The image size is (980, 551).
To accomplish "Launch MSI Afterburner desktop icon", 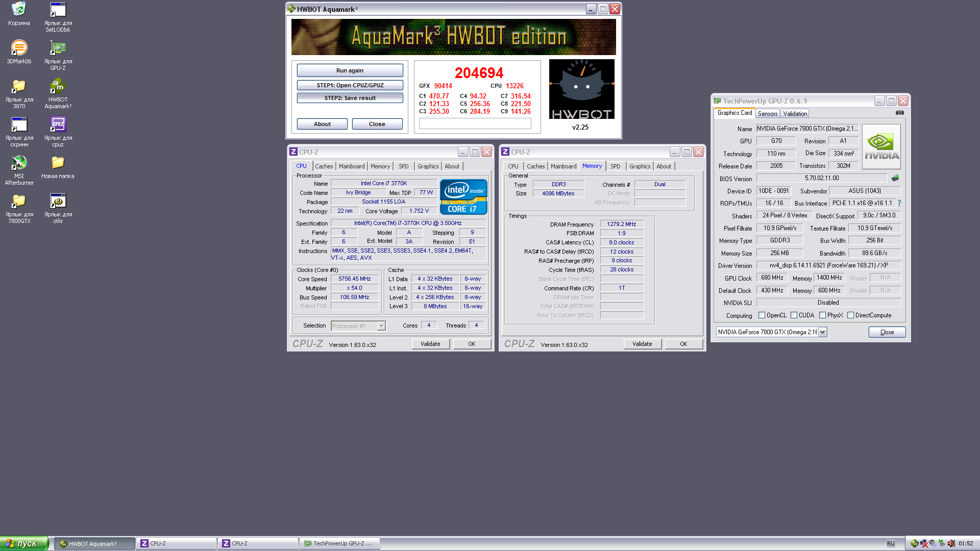I will coord(19,169).
